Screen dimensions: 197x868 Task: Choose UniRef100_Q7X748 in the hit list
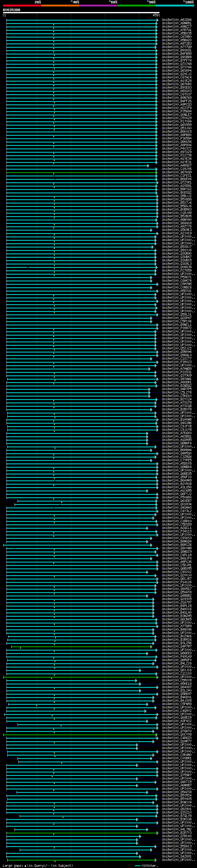pyautogui.click(x=177, y=64)
